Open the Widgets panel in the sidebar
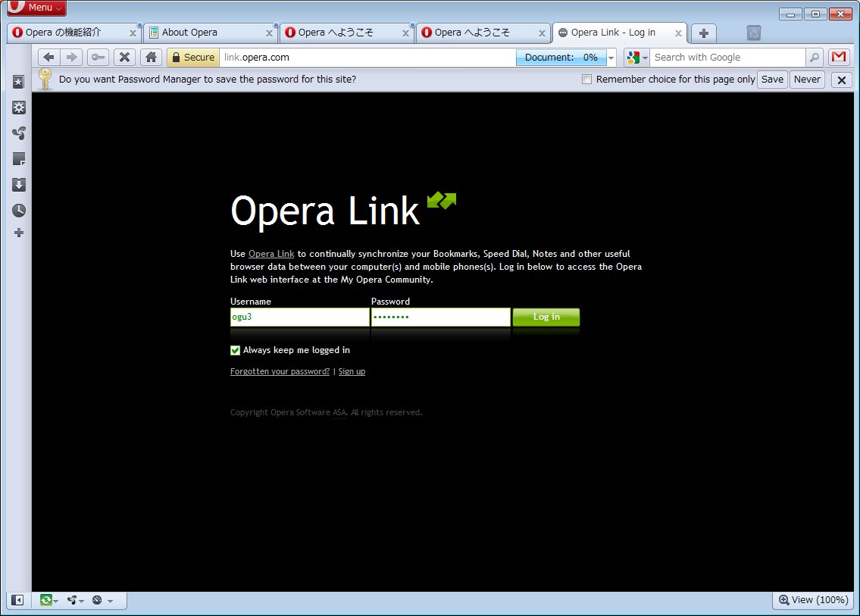 [18, 108]
